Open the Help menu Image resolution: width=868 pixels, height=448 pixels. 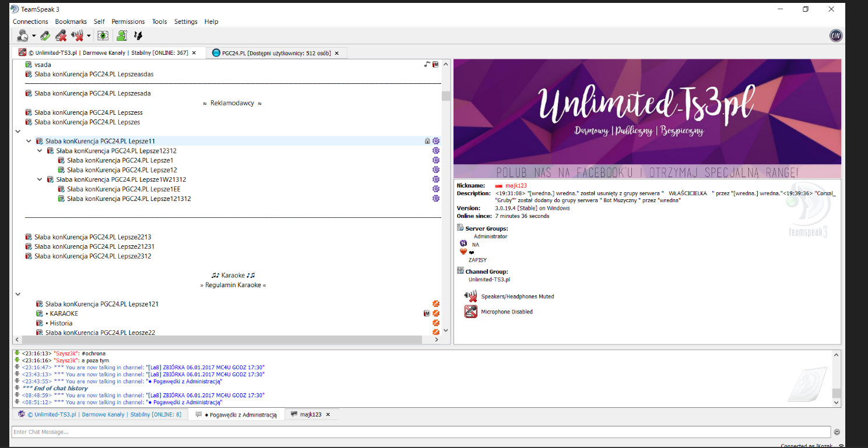coord(211,22)
